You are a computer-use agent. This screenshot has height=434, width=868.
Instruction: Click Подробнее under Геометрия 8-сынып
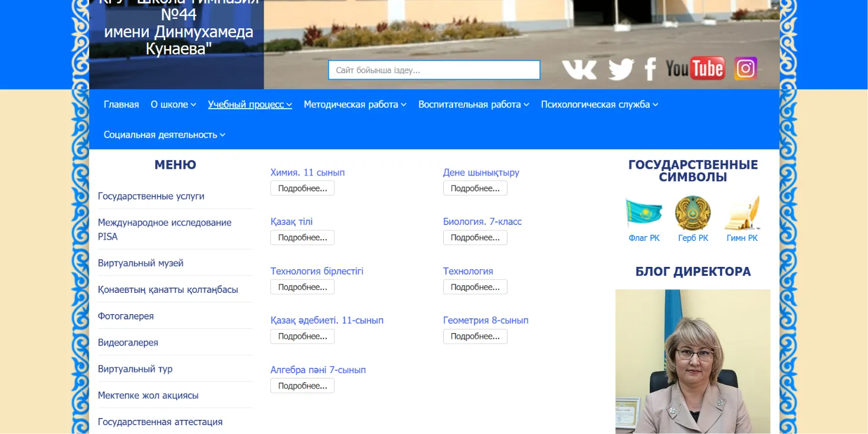pyautogui.click(x=475, y=336)
